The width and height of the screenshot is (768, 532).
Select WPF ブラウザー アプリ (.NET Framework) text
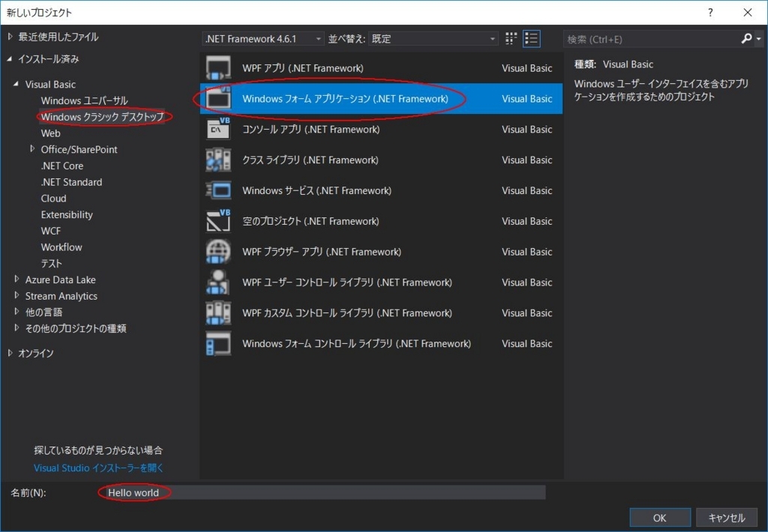pos(322,252)
